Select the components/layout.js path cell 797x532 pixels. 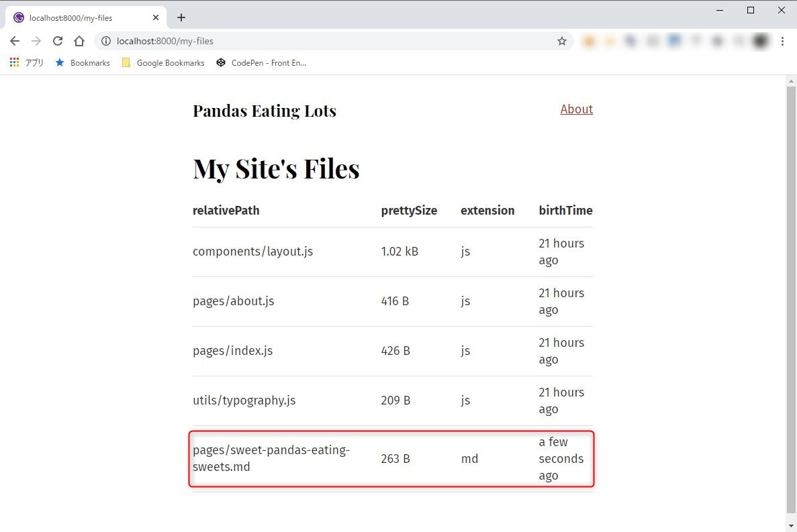click(x=252, y=252)
